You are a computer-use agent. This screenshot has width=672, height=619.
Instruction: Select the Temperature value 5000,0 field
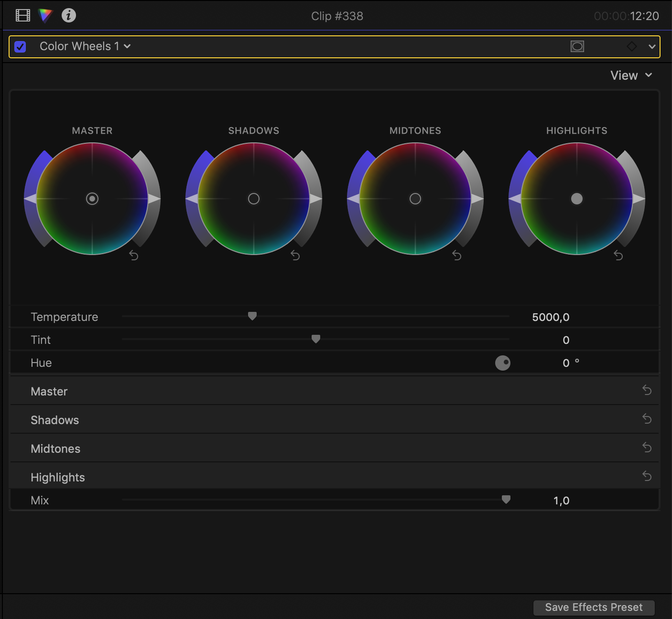[x=551, y=317]
